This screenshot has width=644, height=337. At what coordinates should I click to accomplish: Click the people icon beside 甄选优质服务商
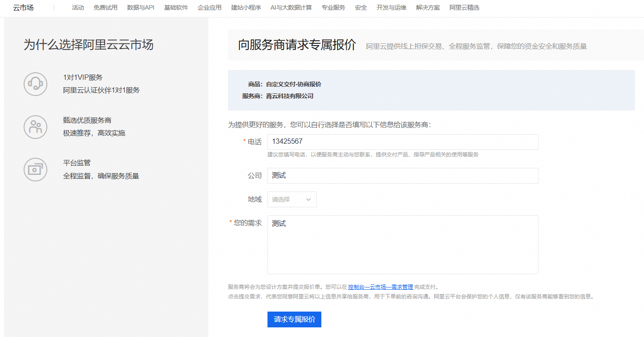(35, 127)
